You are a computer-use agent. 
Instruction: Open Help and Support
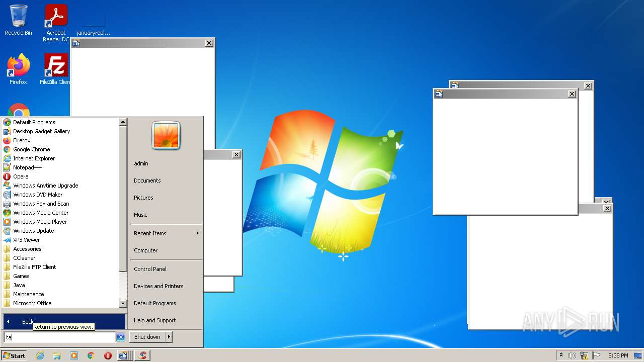(x=155, y=320)
